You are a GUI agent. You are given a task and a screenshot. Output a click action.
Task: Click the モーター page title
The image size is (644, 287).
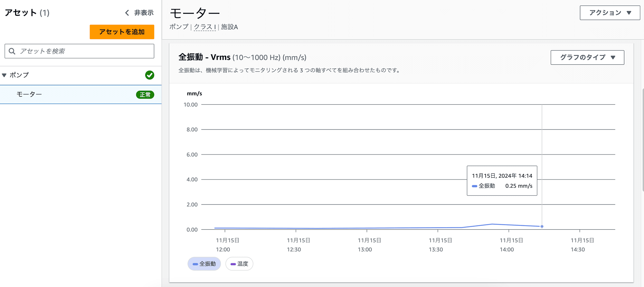click(x=194, y=14)
